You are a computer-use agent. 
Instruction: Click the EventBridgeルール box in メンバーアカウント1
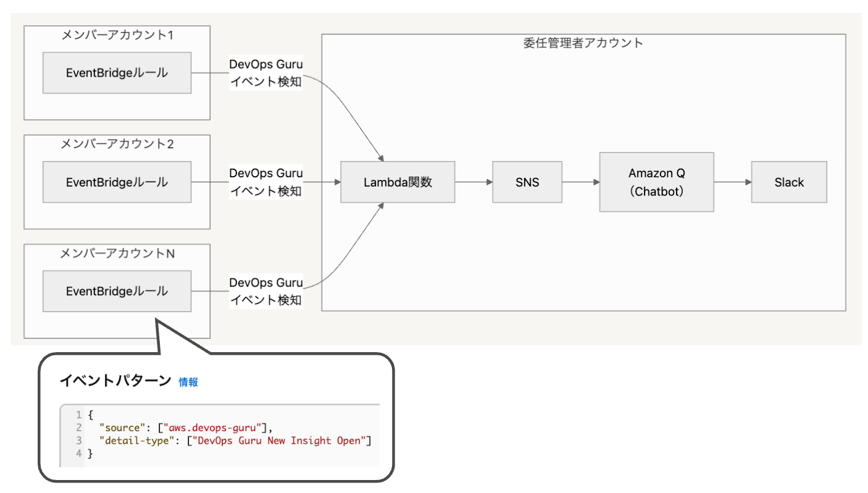pyautogui.click(x=117, y=73)
